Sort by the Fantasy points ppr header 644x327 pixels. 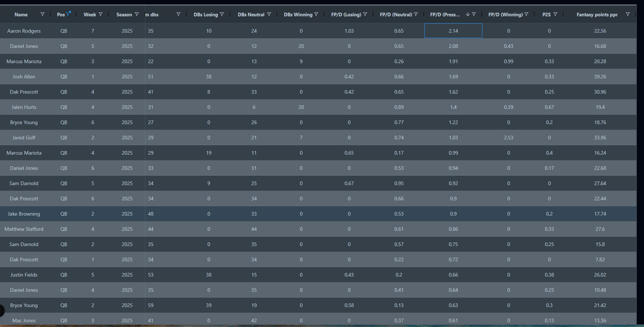[597, 15]
